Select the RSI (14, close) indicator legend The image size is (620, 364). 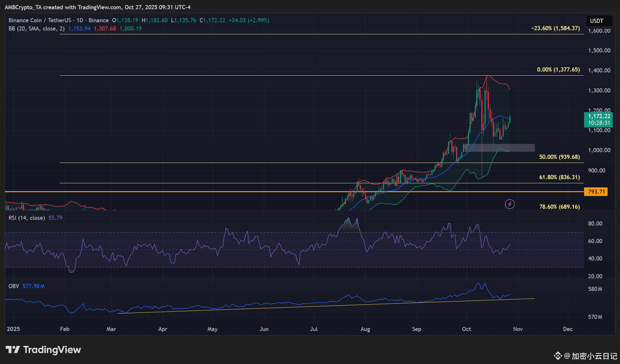coord(26,218)
